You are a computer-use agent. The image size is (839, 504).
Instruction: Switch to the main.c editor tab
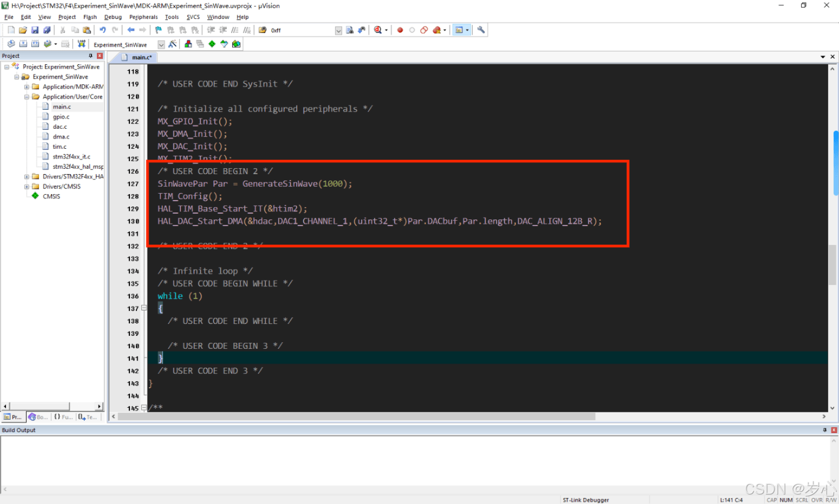coord(138,57)
